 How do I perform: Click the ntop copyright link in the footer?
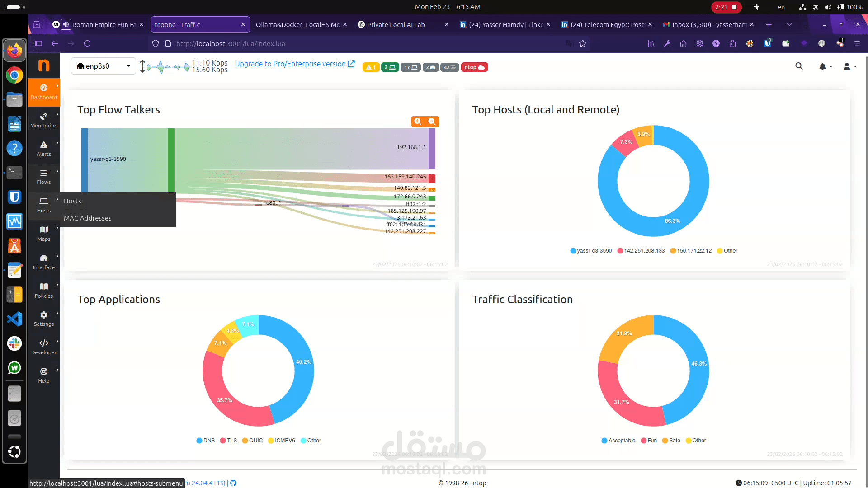pyautogui.click(x=479, y=483)
